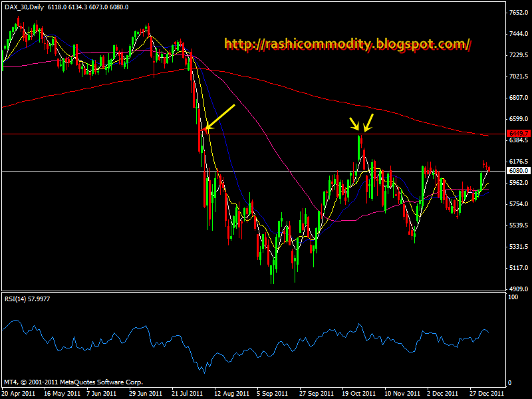Click the red 6449.7 price tag

pos(519,134)
